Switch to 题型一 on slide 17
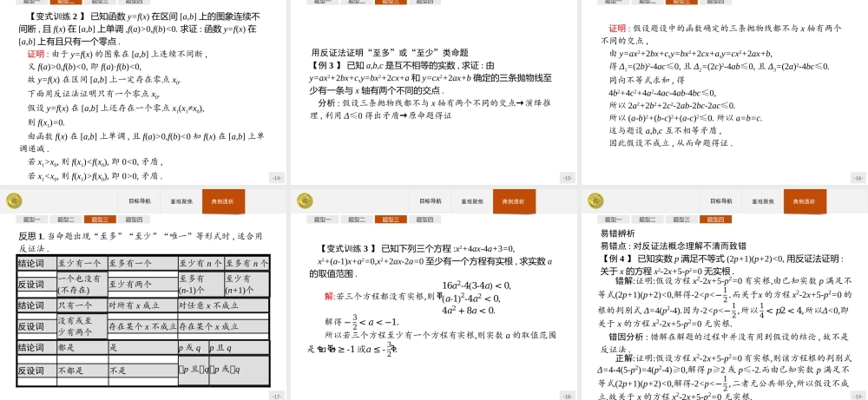Viewport: 868px width, 400px height. 32,220
